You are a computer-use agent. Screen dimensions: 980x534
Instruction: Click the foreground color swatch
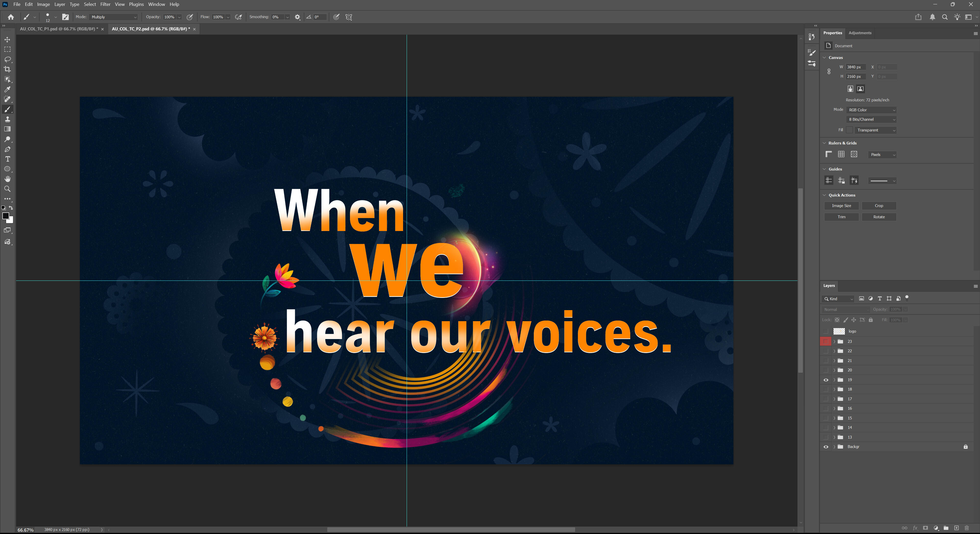(x=5, y=216)
